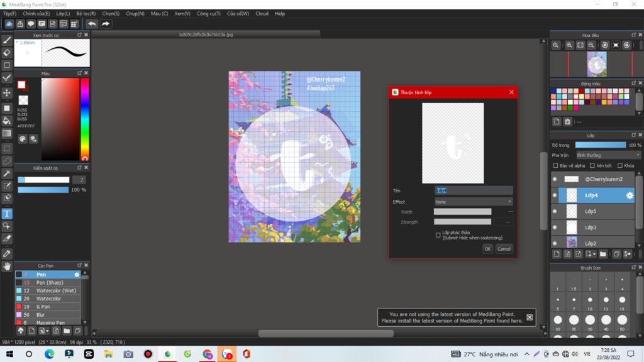644x362 pixels.
Task: Click the rotate left icon in the Navigator
Action: click(605, 45)
